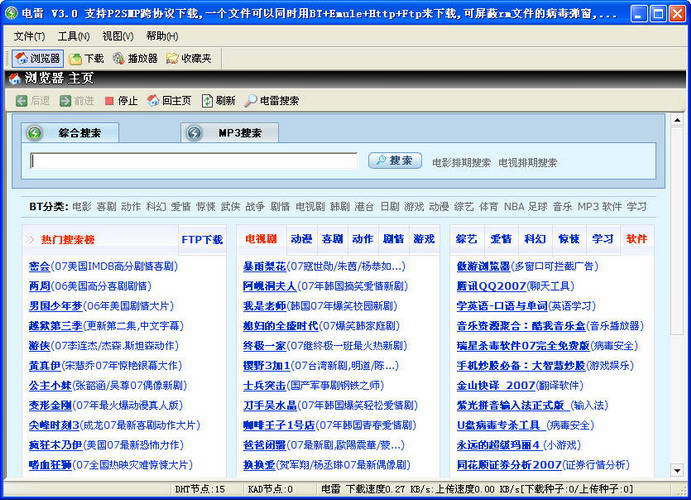
Task: Click the vertical scrollbar thumb
Action: (677, 230)
